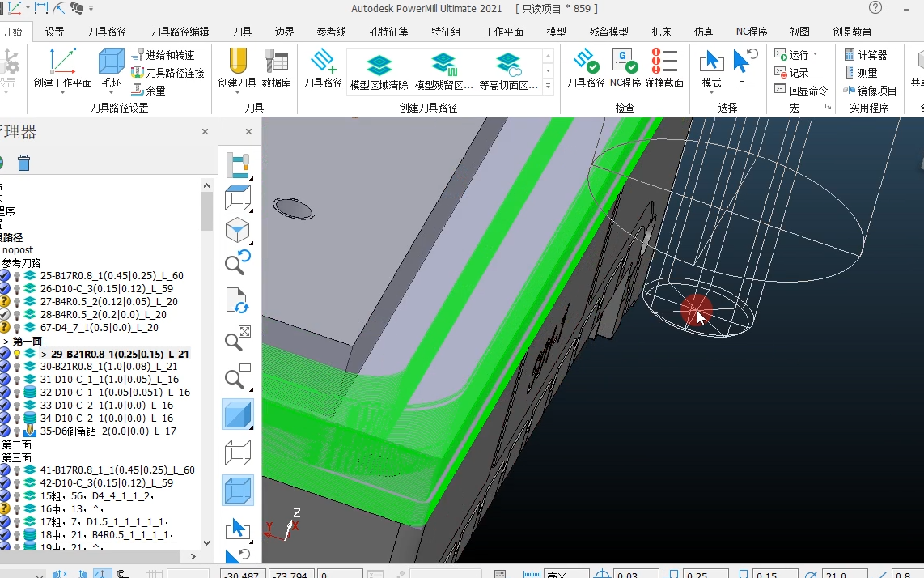Click the trash delete icon in explorer
The image size is (924, 578).
[x=23, y=162]
